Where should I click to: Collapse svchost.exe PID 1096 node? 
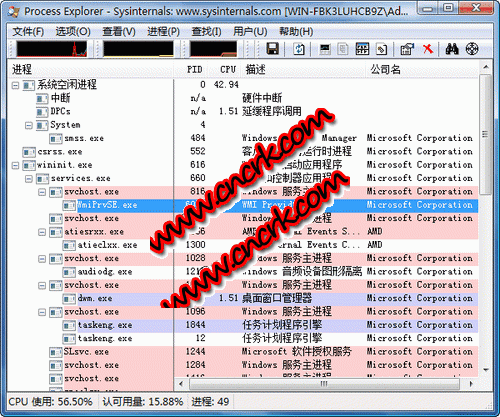pos(42,312)
